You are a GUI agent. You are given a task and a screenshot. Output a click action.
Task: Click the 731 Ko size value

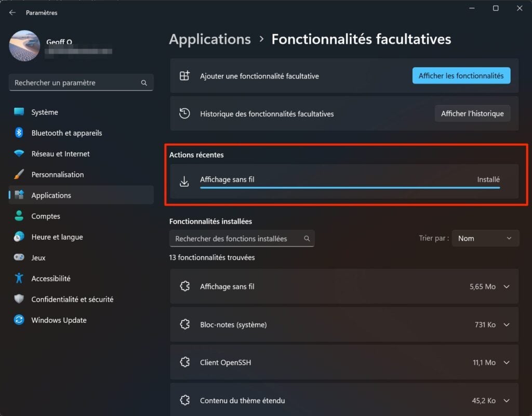[485, 324]
